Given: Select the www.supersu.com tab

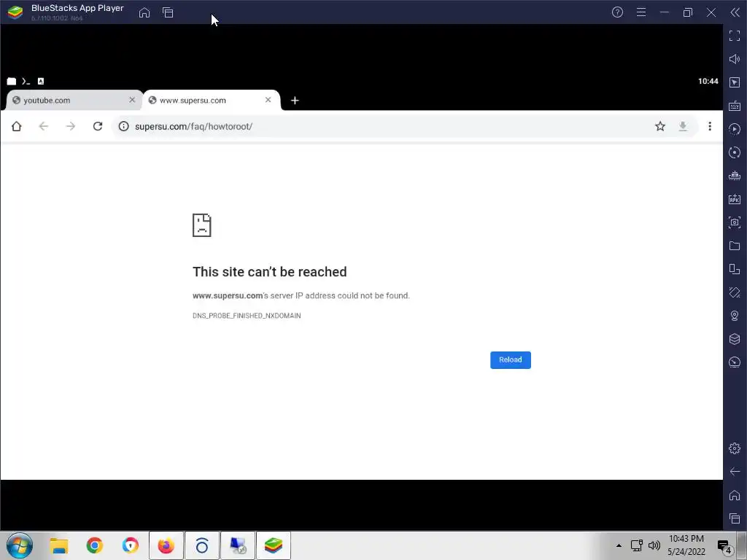Looking at the screenshot, I should (211, 100).
